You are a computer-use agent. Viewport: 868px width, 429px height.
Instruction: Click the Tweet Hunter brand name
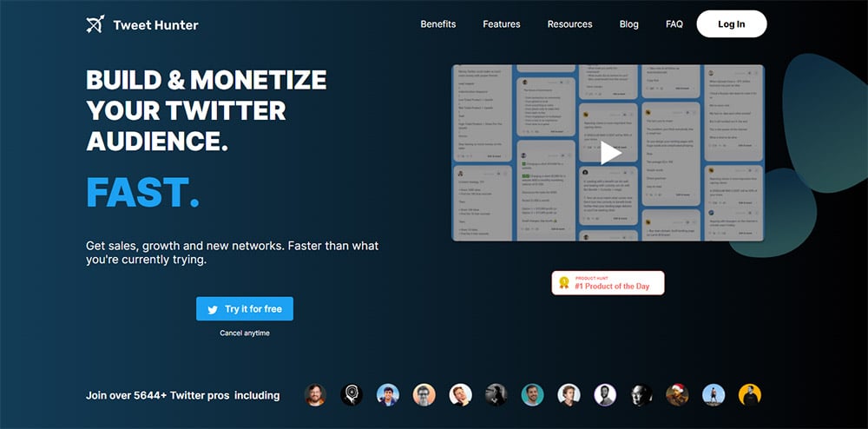155,25
